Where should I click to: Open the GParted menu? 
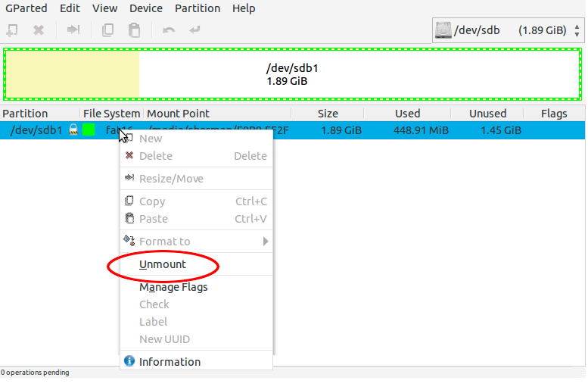26,8
